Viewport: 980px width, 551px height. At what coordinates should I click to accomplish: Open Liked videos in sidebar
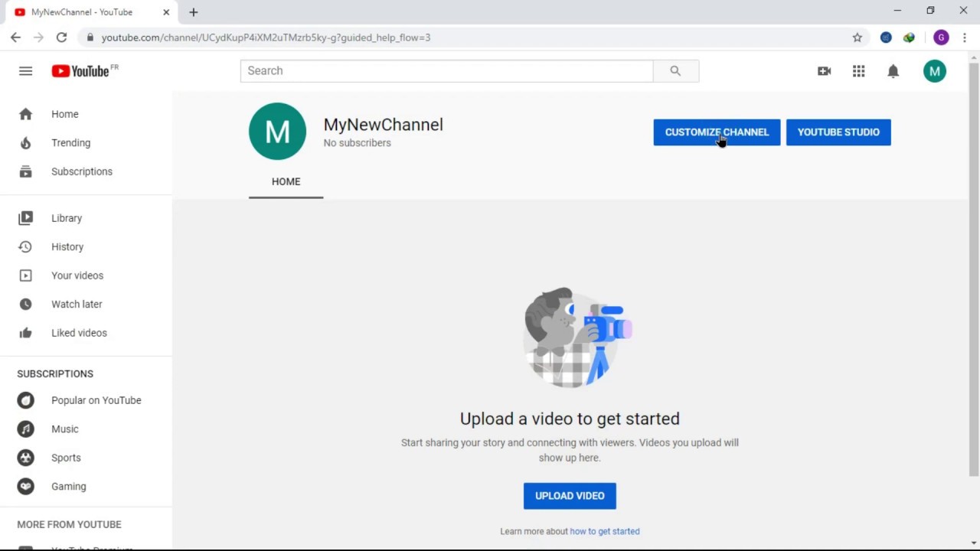[86, 333]
